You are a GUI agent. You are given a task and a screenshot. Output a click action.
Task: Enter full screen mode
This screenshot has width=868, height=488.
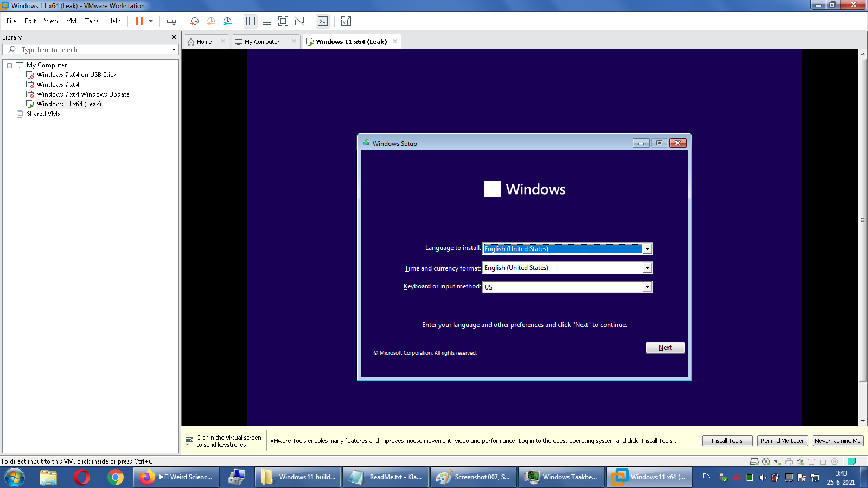283,21
